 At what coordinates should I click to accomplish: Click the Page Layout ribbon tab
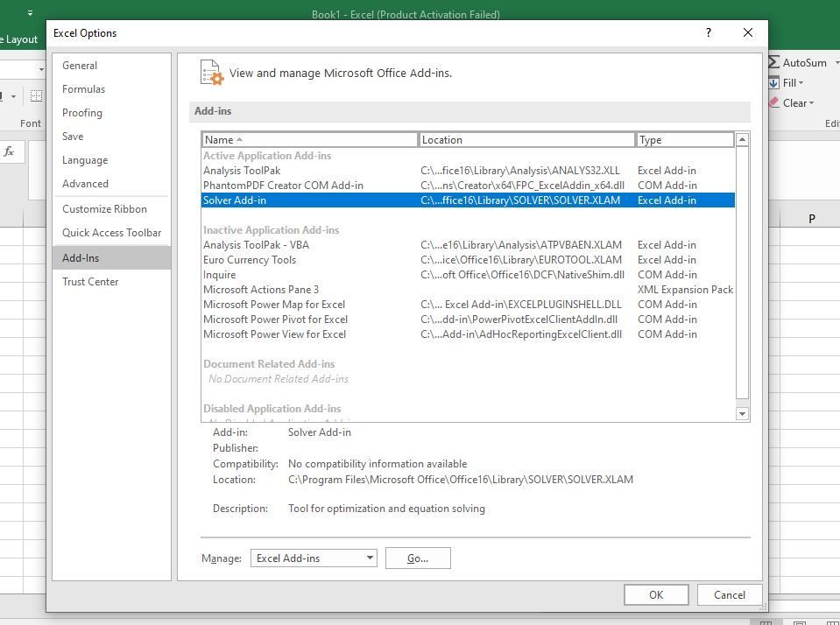[18, 39]
